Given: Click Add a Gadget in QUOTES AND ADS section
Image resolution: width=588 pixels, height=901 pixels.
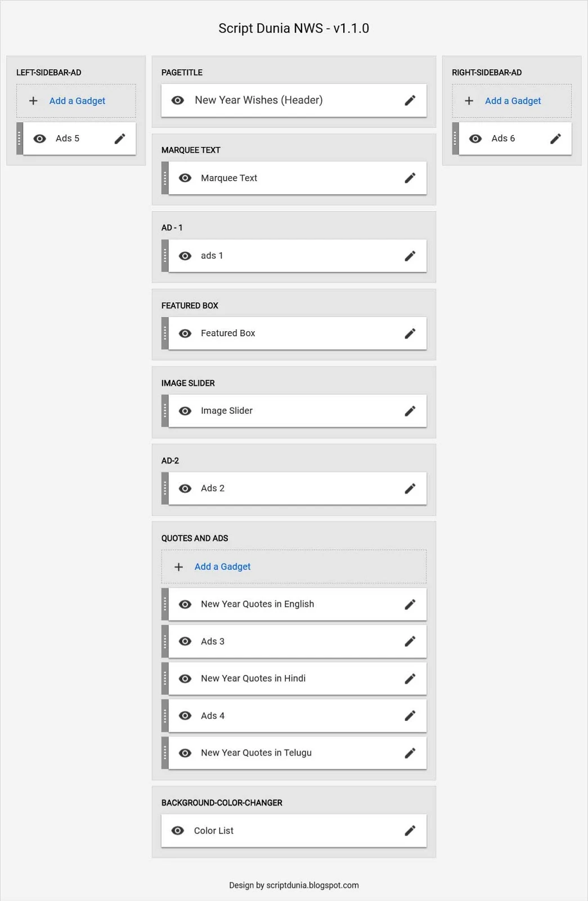Looking at the screenshot, I should point(223,567).
